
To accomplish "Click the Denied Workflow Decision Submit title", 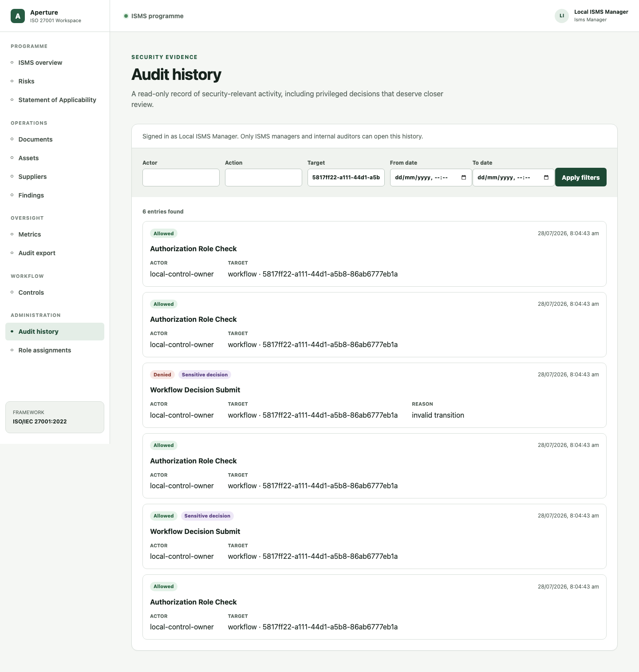I will [x=195, y=390].
